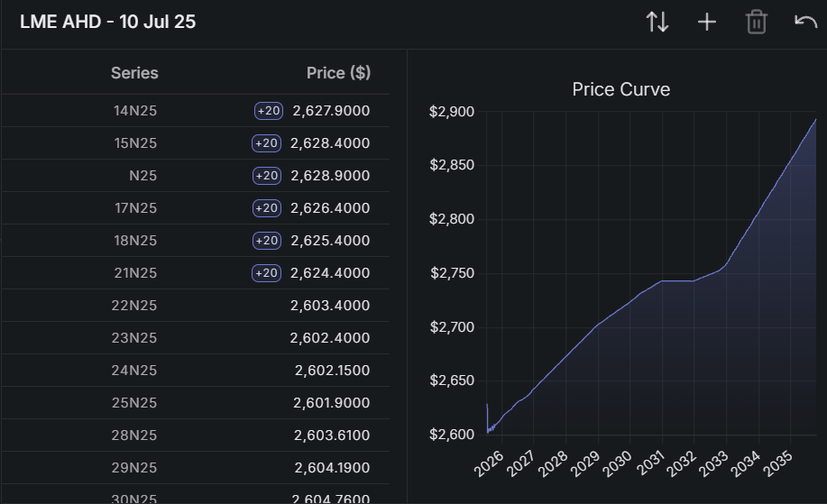This screenshot has width=827, height=504.
Task: Select the 24N25 series row
Action: tap(196, 370)
